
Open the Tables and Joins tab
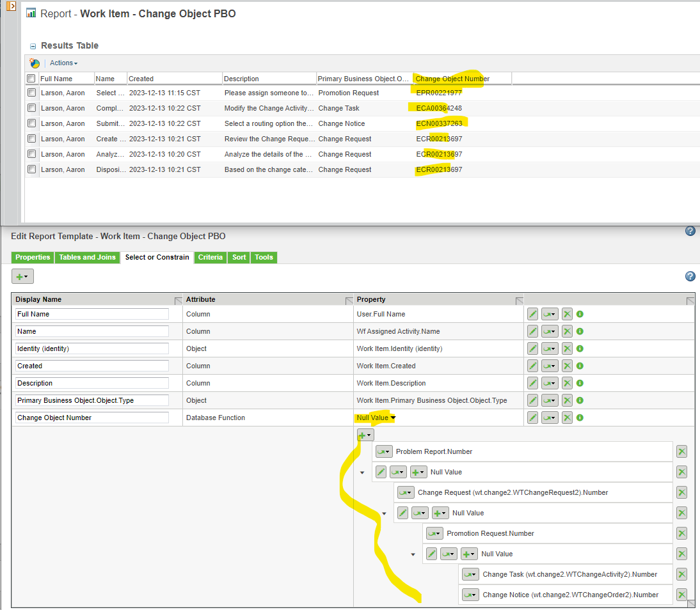(x=88, y=257)
